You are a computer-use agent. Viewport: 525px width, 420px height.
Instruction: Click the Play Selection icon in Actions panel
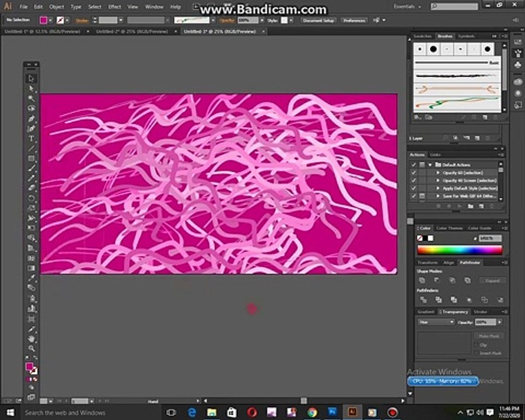click(x=460, y=206)
